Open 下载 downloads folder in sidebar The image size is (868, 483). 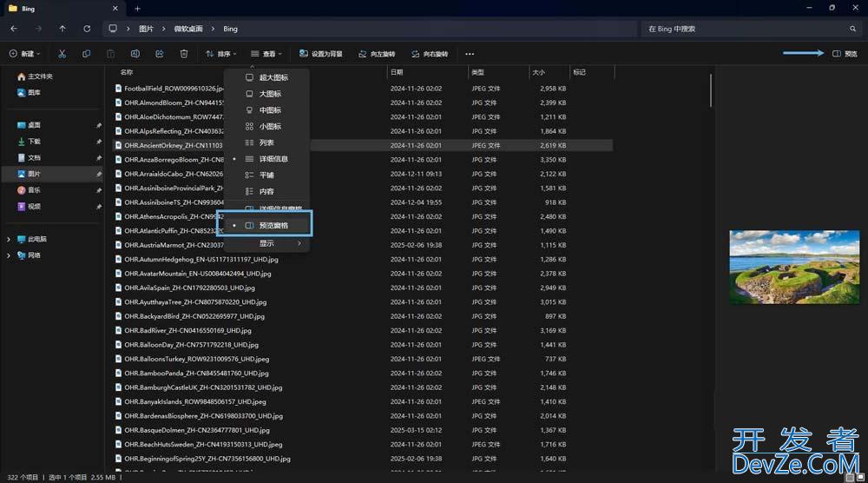[29, 142]
